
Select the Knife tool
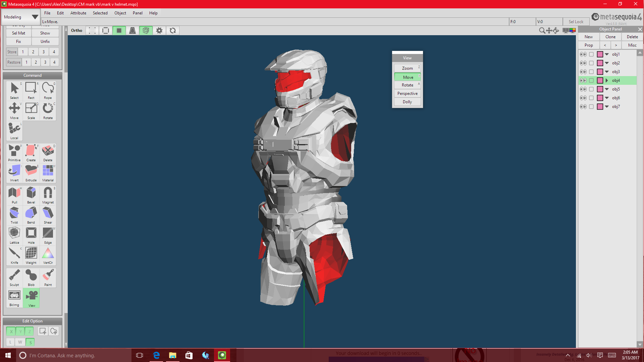click(x=14, y=255)
